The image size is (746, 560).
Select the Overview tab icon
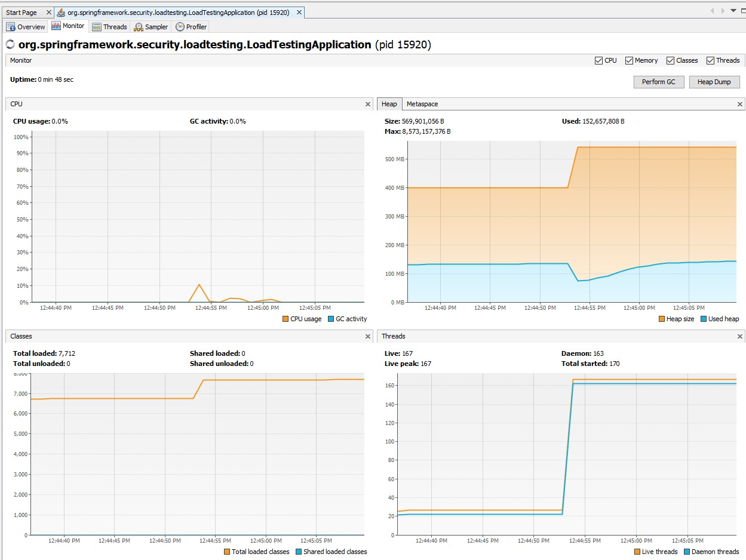(x=10, y=26)
